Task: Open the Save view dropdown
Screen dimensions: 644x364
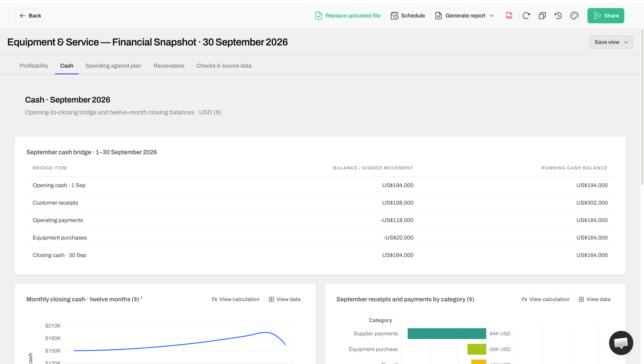Action: click(611, 42)
